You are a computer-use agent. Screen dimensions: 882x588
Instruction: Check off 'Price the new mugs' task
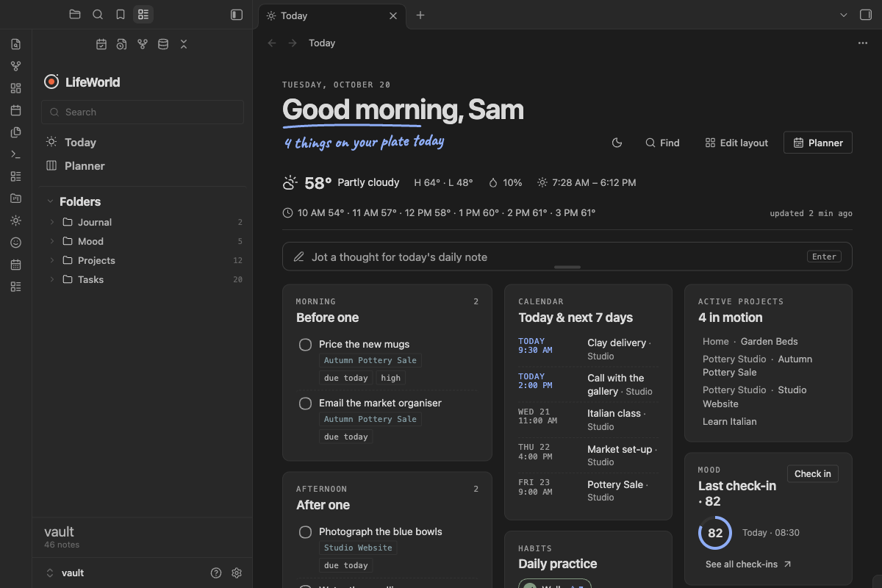pos(305,345)
